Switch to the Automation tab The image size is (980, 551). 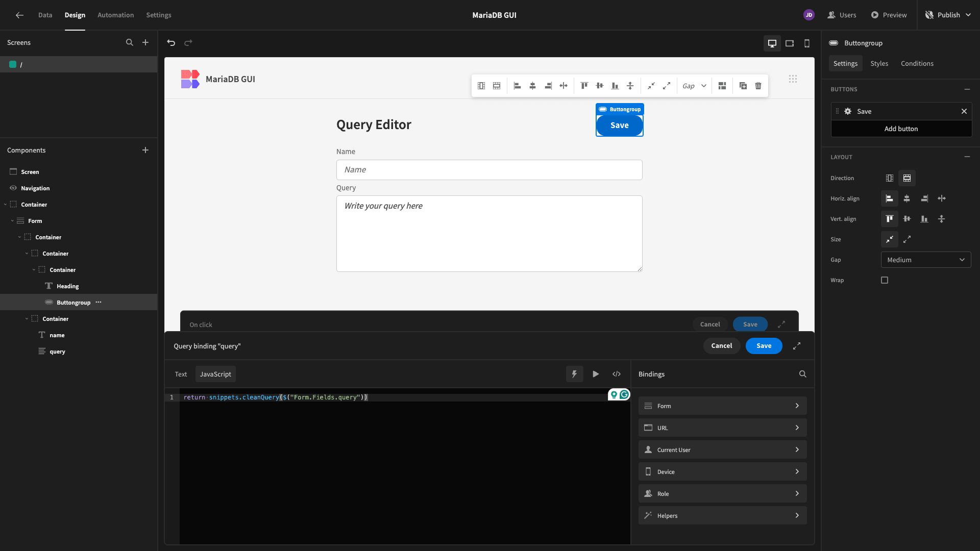(115, 15)
